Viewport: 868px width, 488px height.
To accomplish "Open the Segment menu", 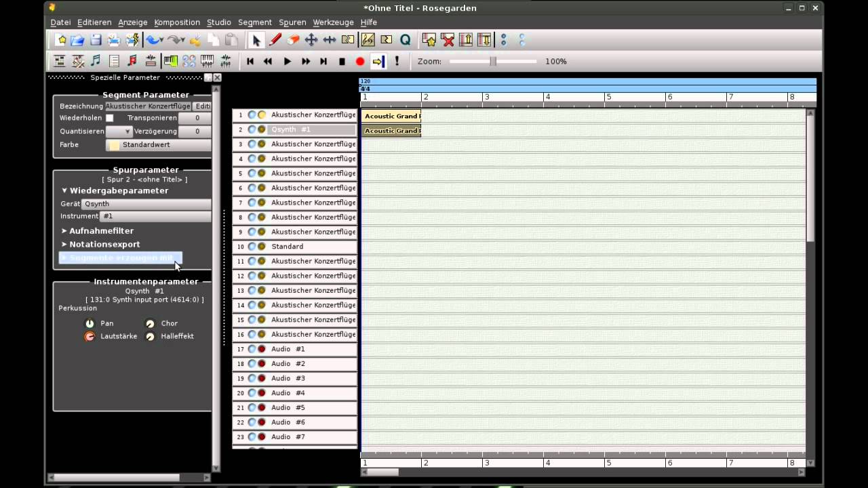I will click(x=255, y=22).
